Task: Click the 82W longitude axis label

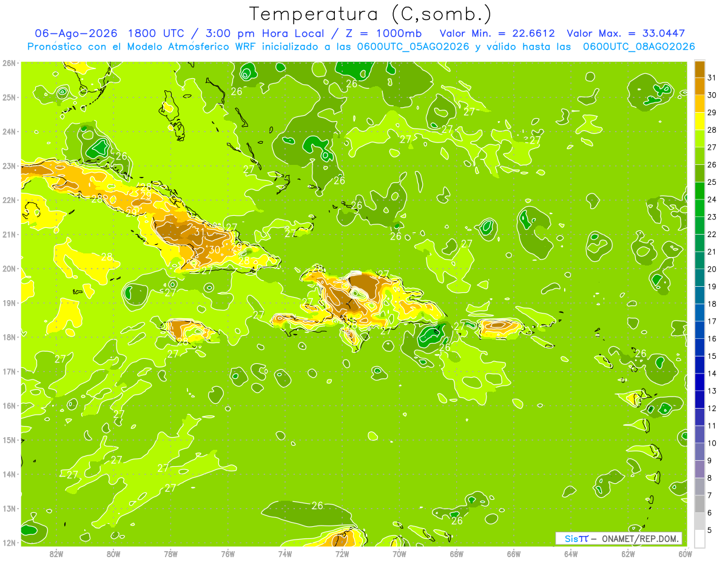Action: (56, 554)
